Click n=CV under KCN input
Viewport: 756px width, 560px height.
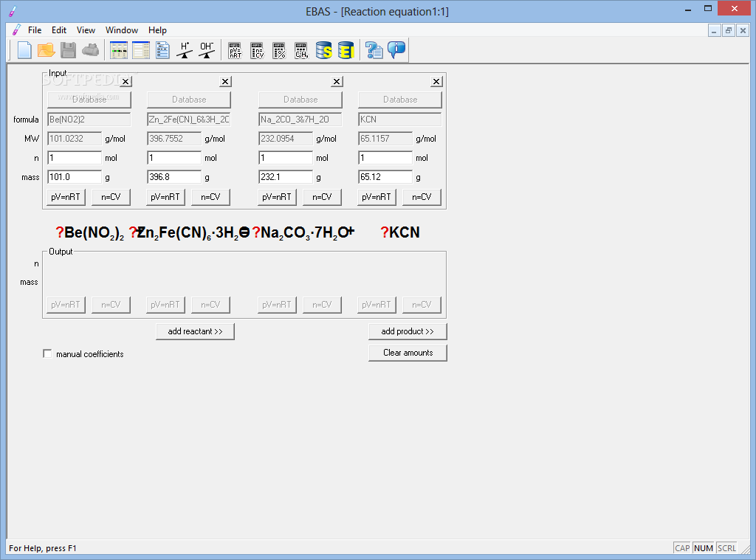pos(422,197)
